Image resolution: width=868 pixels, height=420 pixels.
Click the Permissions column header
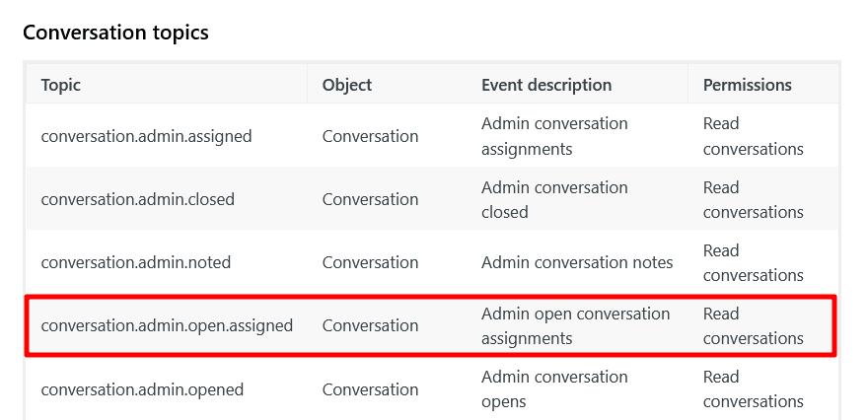(x=747, y=85)
